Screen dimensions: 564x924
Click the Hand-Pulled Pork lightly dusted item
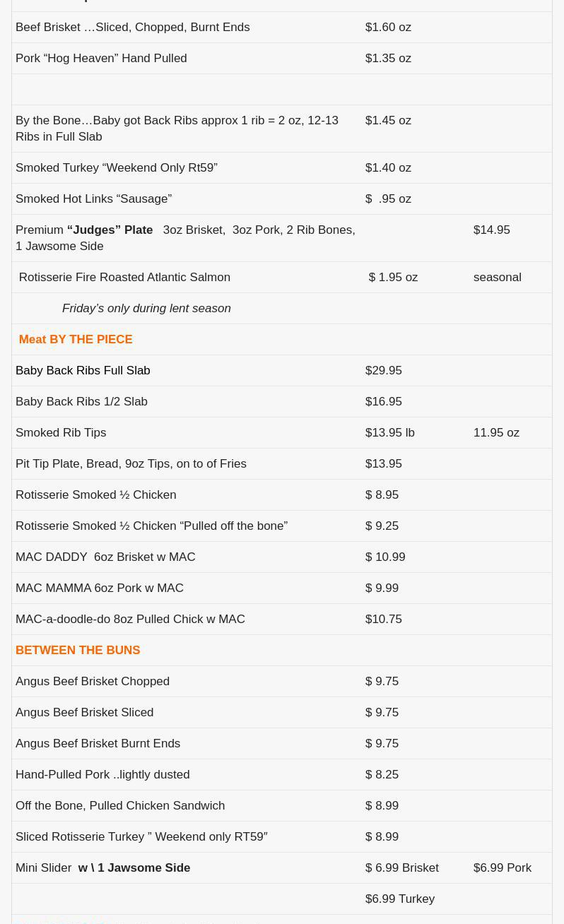(x=102, y=774)
